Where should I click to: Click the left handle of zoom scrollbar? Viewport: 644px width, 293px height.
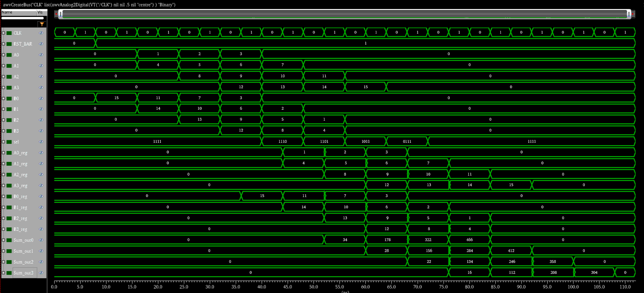[x=61, y=14]
